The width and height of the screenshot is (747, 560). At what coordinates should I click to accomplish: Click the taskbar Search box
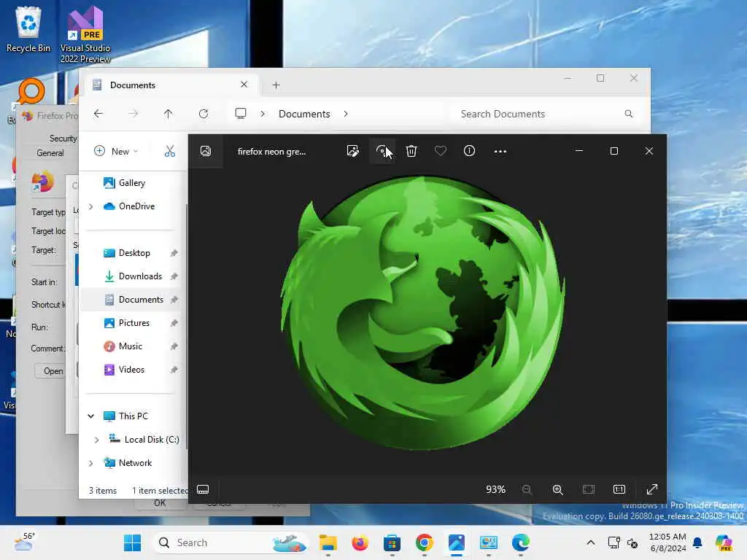pos(231,542)
